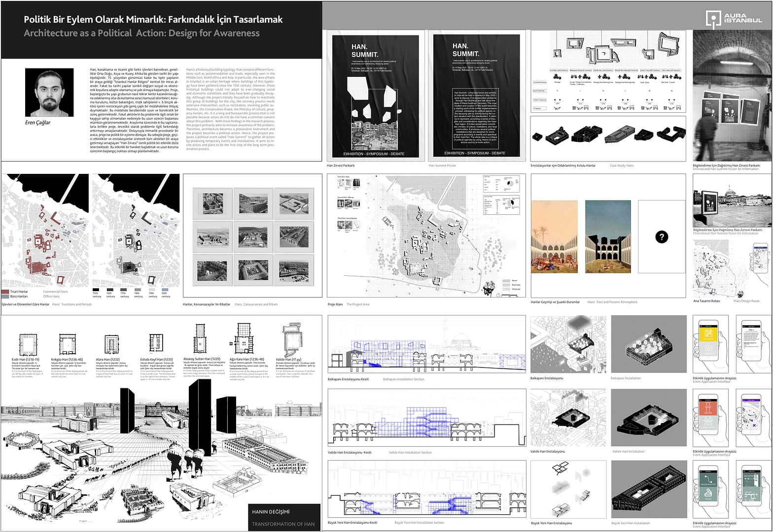Click the black question mark circle
Image resolution: width=773 pixels, height=532 pixels.
662,237
